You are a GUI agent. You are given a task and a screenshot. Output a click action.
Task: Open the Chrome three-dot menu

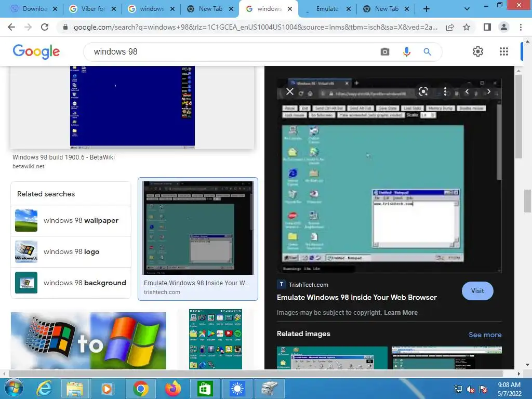tap(521, 27)
